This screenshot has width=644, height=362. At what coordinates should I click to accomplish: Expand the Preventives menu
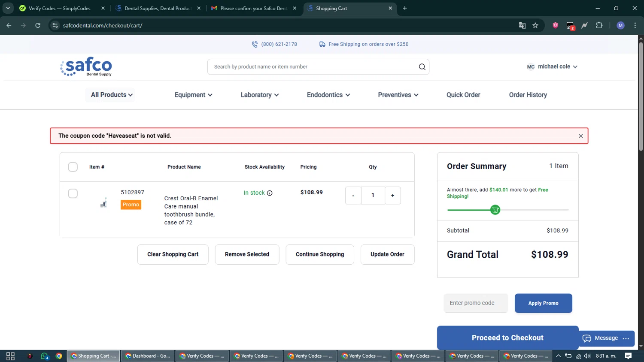click(398, 95)
